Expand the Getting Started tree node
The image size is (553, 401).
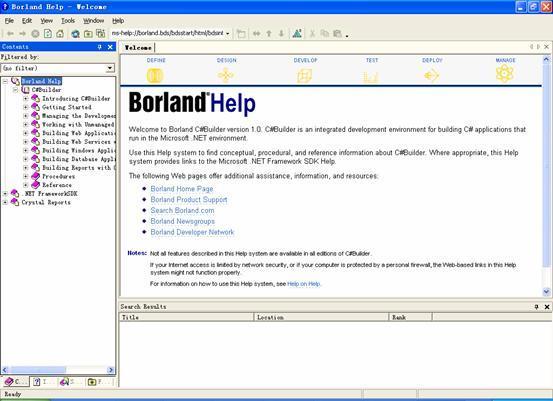[25, 107]
